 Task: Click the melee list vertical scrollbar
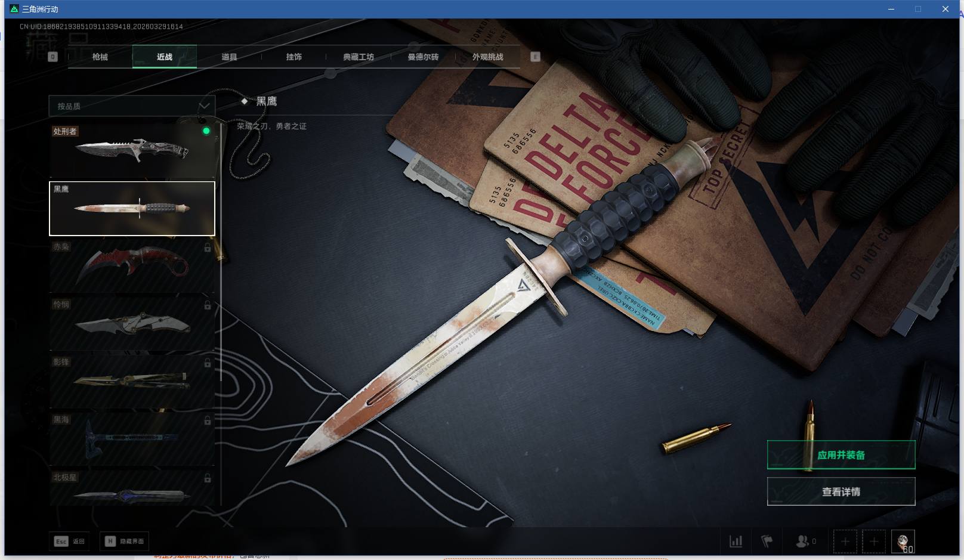(221, 252)
